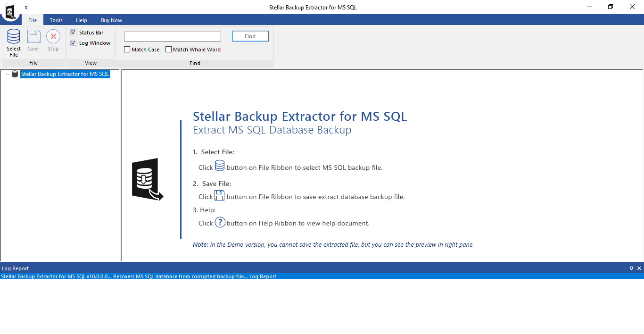This screenshot has height=334, width=644.
Task: Click the Find button
Action: tap(250, 36)
